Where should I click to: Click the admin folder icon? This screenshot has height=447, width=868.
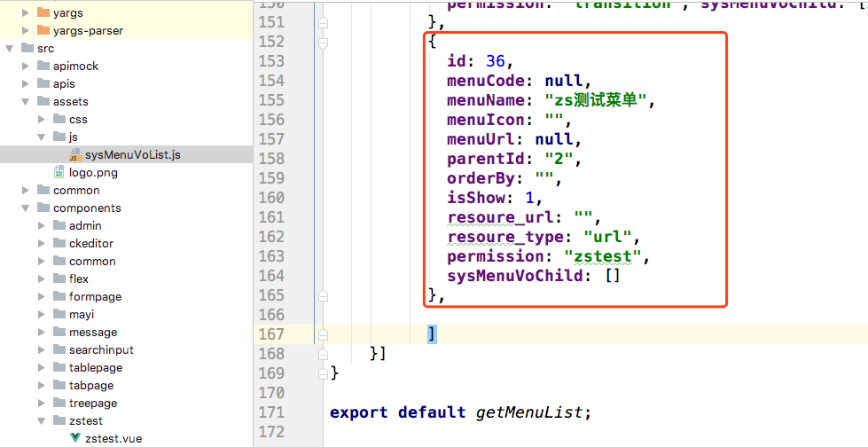pyautogui.click(x=59, y=225)
